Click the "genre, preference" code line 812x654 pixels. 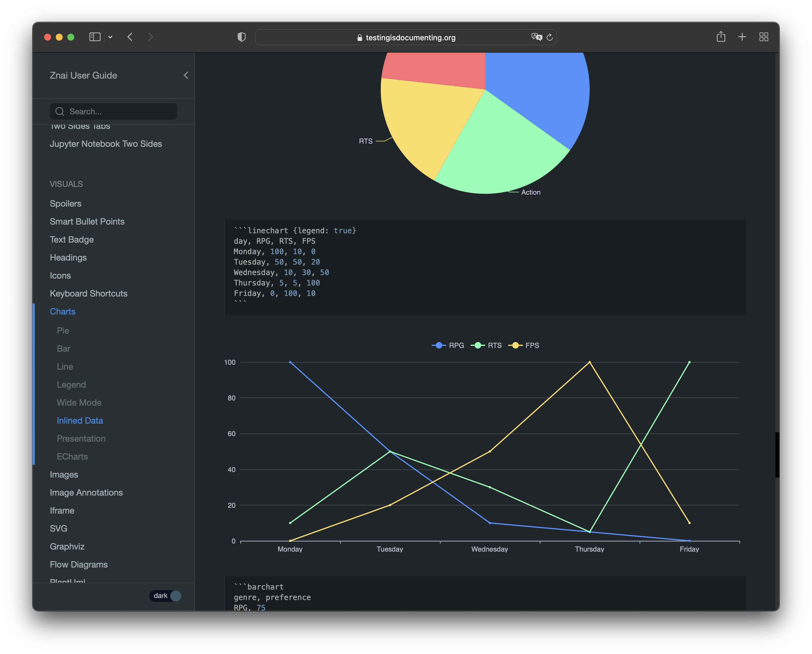tap(273, 597)
